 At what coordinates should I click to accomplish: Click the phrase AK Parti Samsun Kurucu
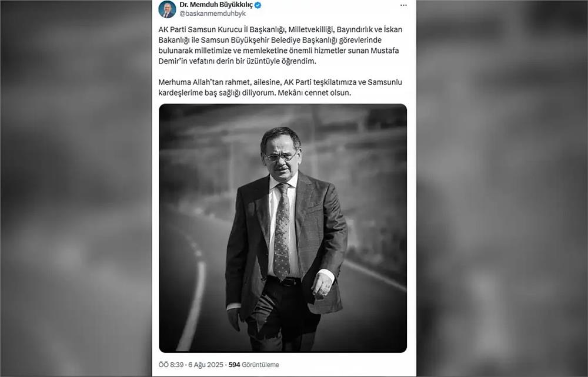coord(201,29)
